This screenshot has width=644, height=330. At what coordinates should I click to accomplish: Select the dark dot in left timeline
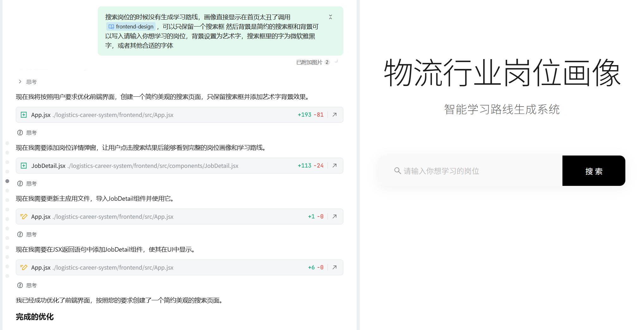tap(7, 181)
